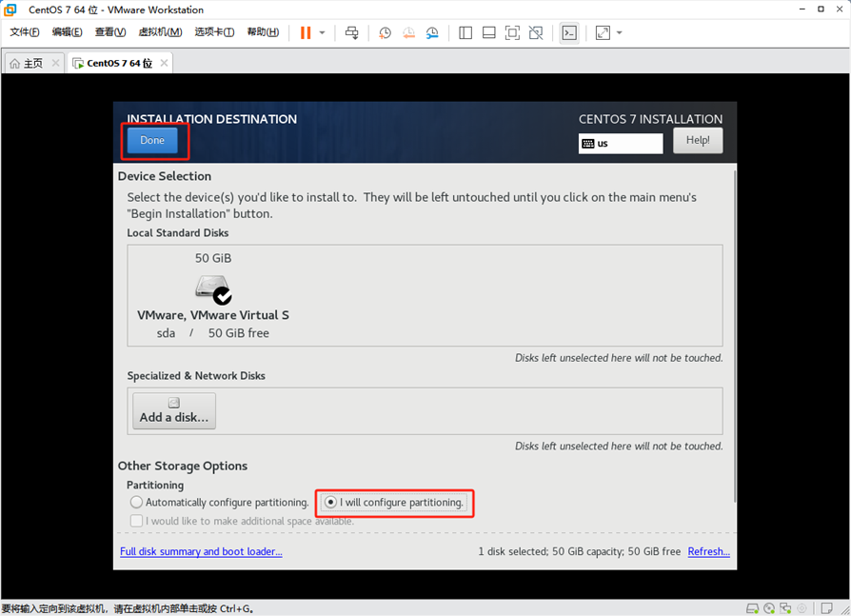The height and width of the screenshot is (616, 851).
Task: Open the 选项卡(T) menu
Action: point(214,32)
